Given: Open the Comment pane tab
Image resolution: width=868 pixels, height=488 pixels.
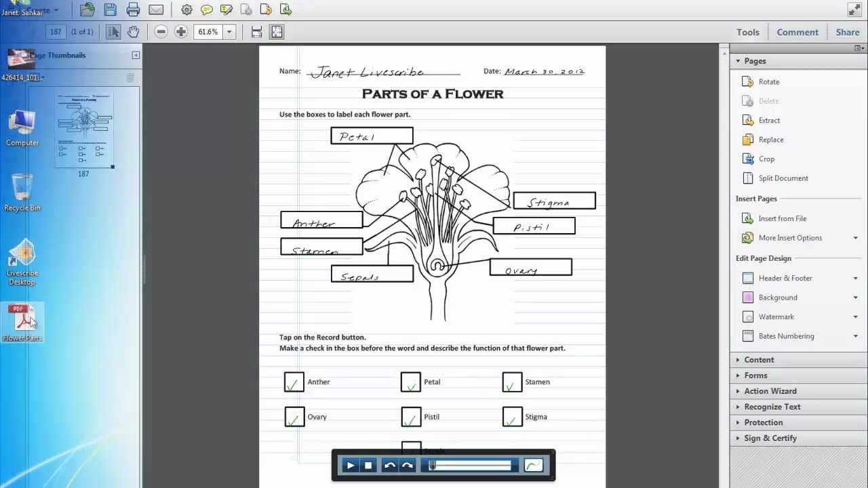Looking at the screenshot, I should tap(797, 32).
